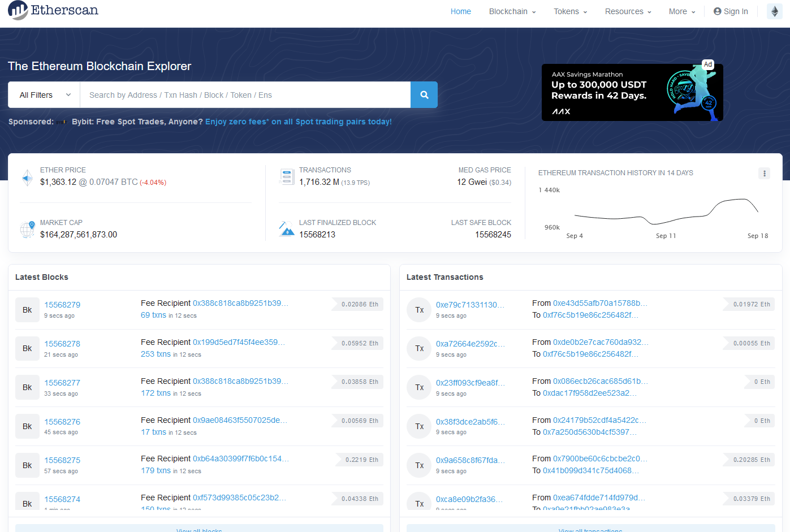Open block 15568278 link

pyautogui.click(x=62, y=344)
